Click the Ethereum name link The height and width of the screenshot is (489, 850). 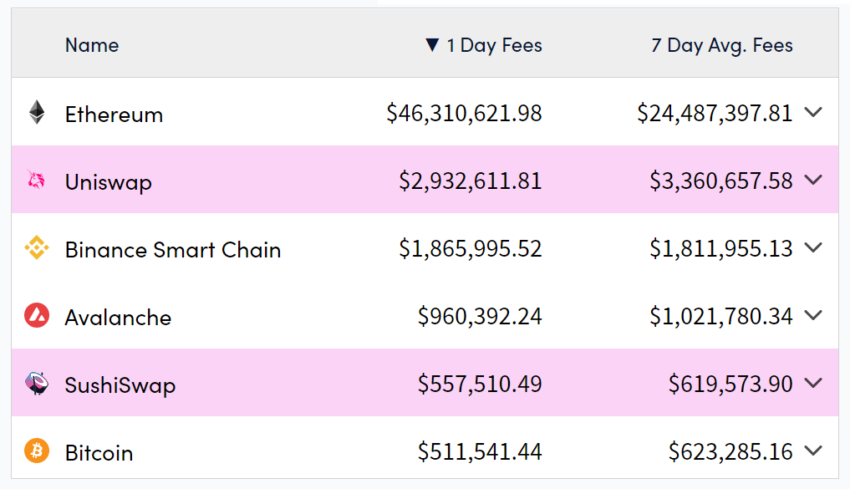114,114
